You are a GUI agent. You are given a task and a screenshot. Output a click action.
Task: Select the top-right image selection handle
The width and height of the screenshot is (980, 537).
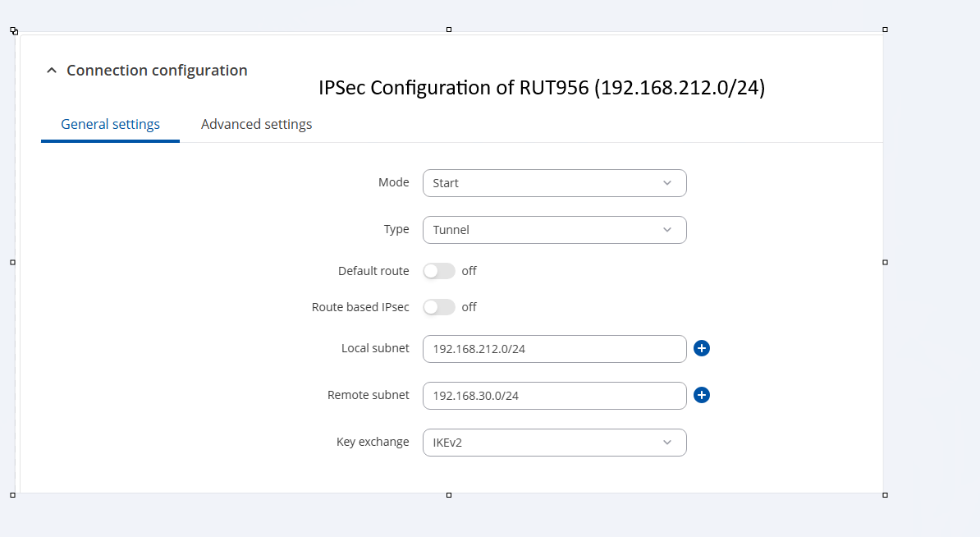885,30
